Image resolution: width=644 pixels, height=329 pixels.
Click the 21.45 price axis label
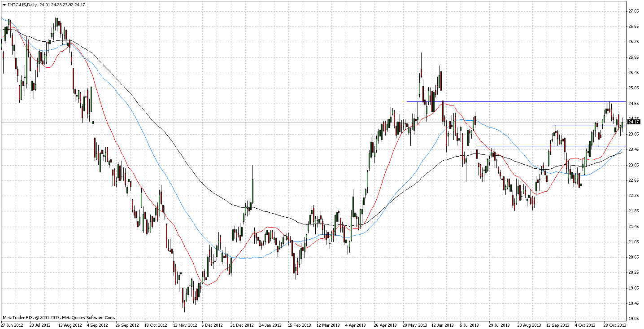coord(633,227)
